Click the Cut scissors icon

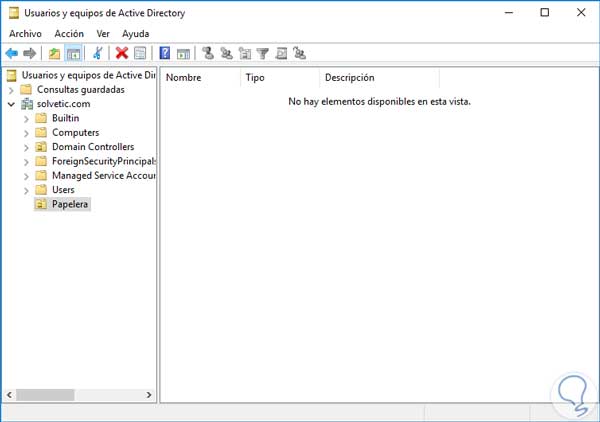(x=98, y=53)
